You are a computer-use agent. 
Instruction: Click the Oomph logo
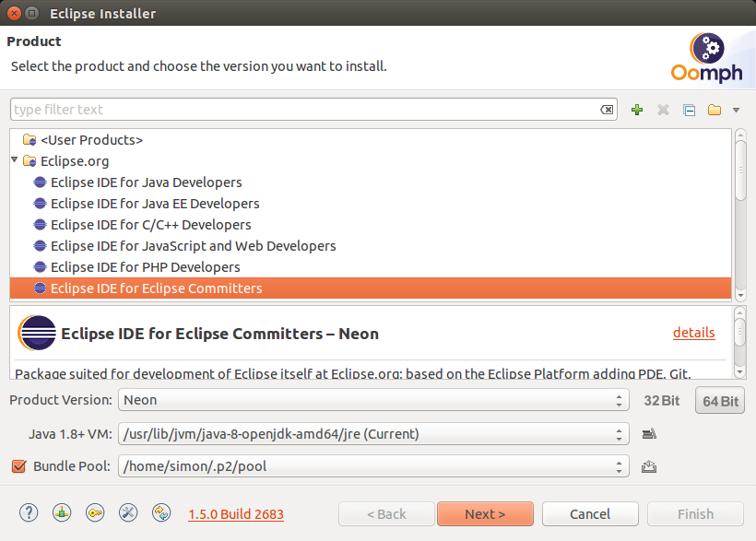click(x=707, y=58)
